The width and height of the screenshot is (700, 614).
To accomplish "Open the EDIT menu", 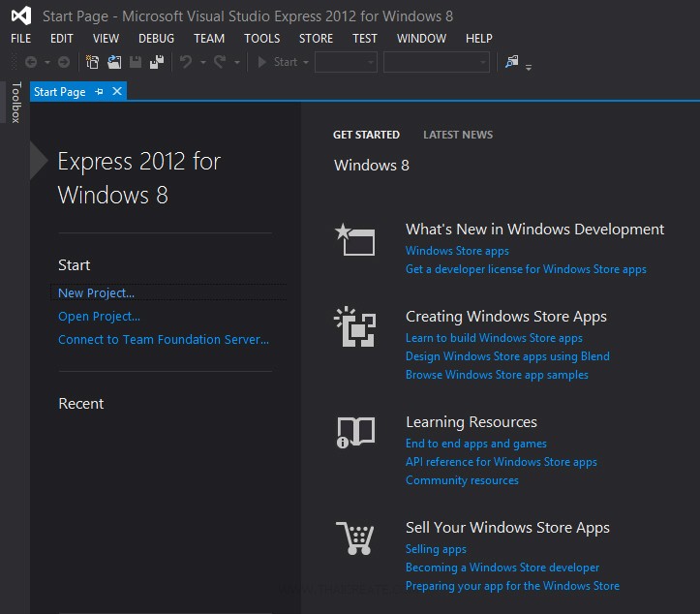I will pos(62,39).
